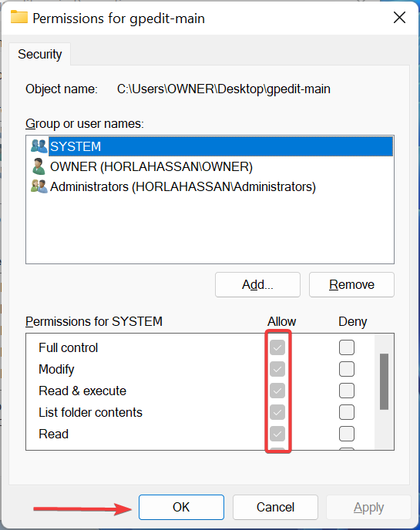Click the Apply button

pyautogui.click(x=368, y=507)
